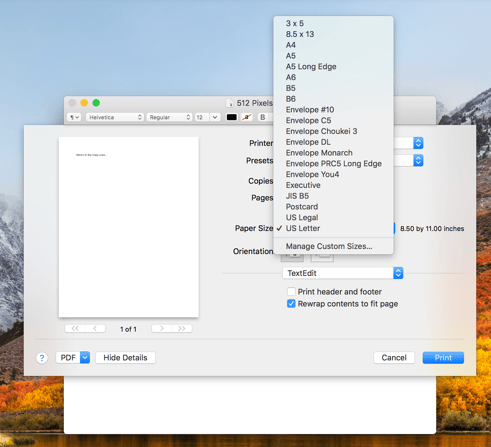
Task: Open the Presets dropdown arrows
Action: pyautogui.click(x=418, y=161)
